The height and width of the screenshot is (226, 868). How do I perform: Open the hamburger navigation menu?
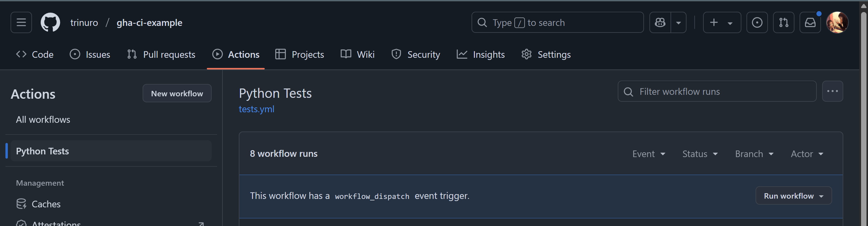[x=21, y=23]
